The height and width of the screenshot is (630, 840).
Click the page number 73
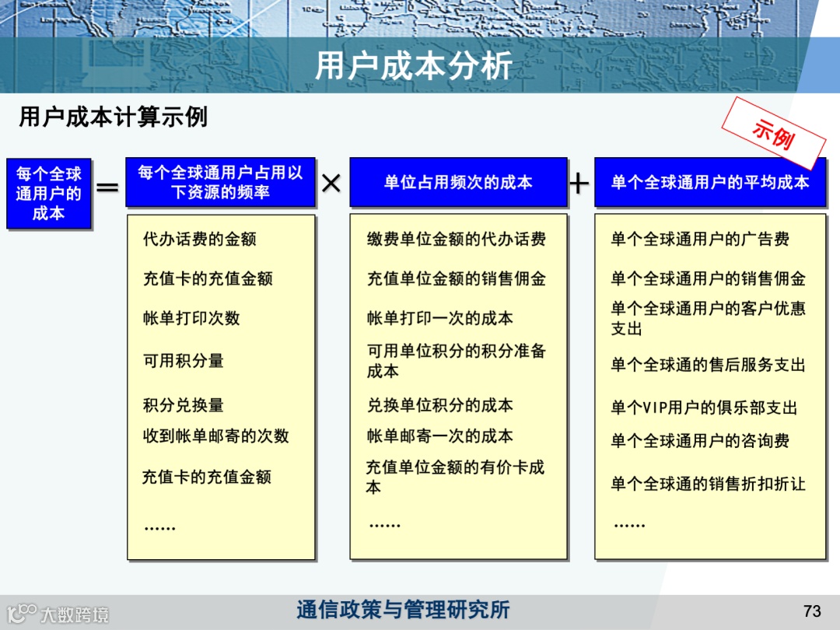(812, 611)
